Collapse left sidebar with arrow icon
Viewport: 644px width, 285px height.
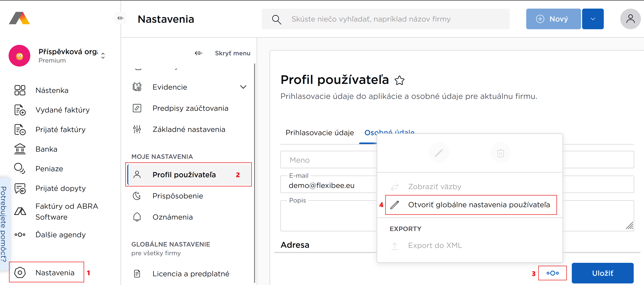[x=120, y=18]
